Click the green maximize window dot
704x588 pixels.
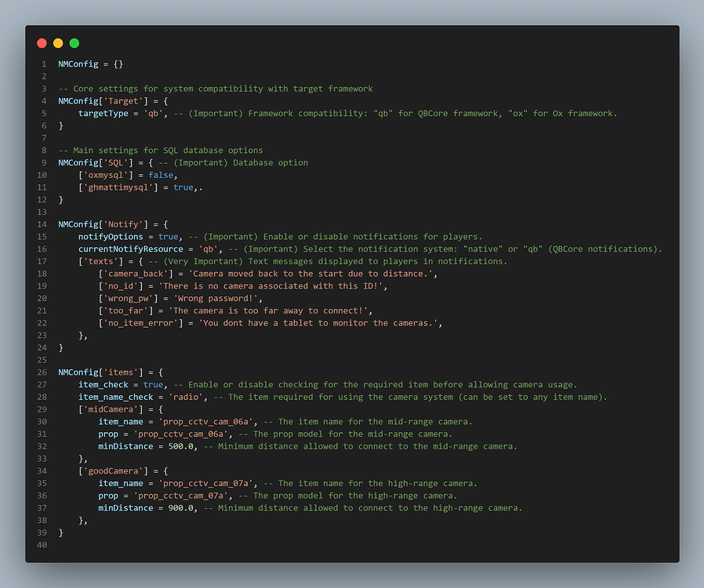point(74,43)
